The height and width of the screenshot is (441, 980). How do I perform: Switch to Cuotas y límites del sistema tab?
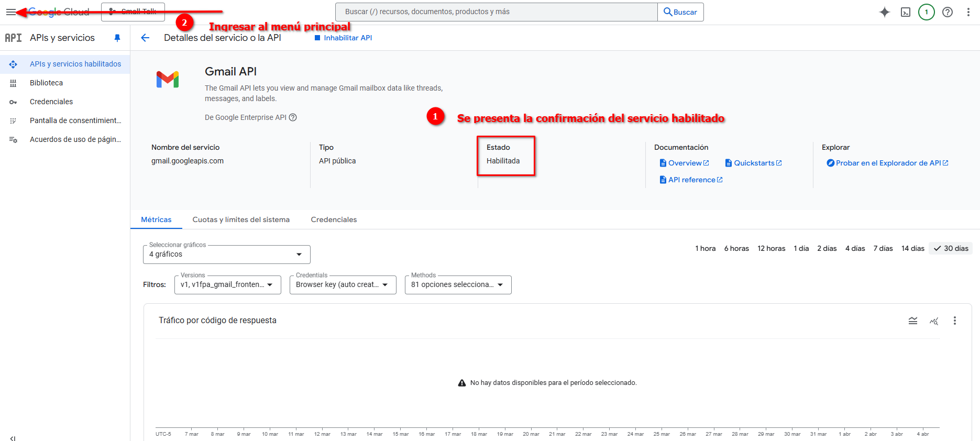tap(241, 219)
